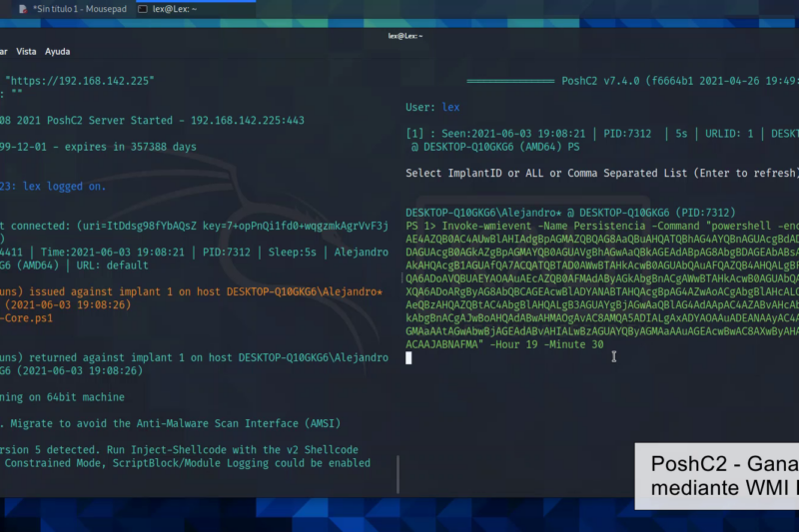Click the 'URL: default' text
The width and height of the screenshot is (799, 532).
pyautogui.click(x=112, y=266)
